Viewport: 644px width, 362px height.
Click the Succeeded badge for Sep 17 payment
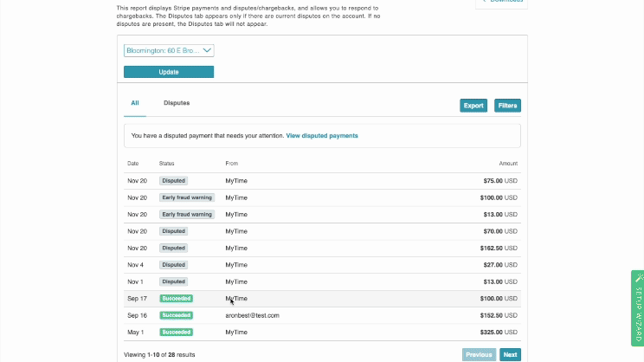click(176, 299)
